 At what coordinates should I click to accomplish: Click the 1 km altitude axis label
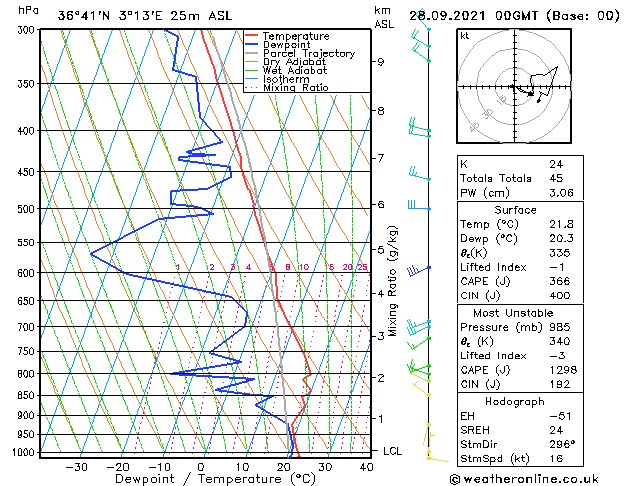[380, 419]
